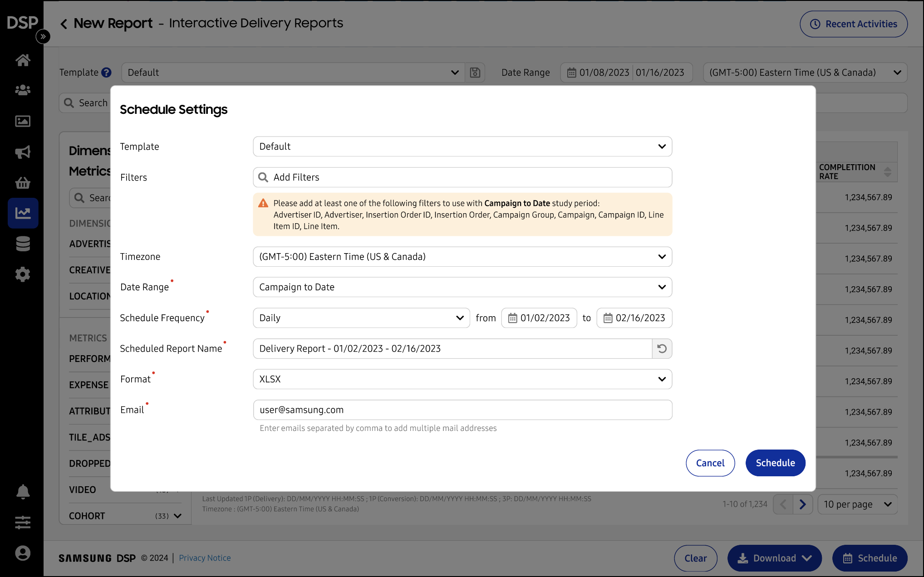Go back using arrow beside New Report

coord(64,24)
